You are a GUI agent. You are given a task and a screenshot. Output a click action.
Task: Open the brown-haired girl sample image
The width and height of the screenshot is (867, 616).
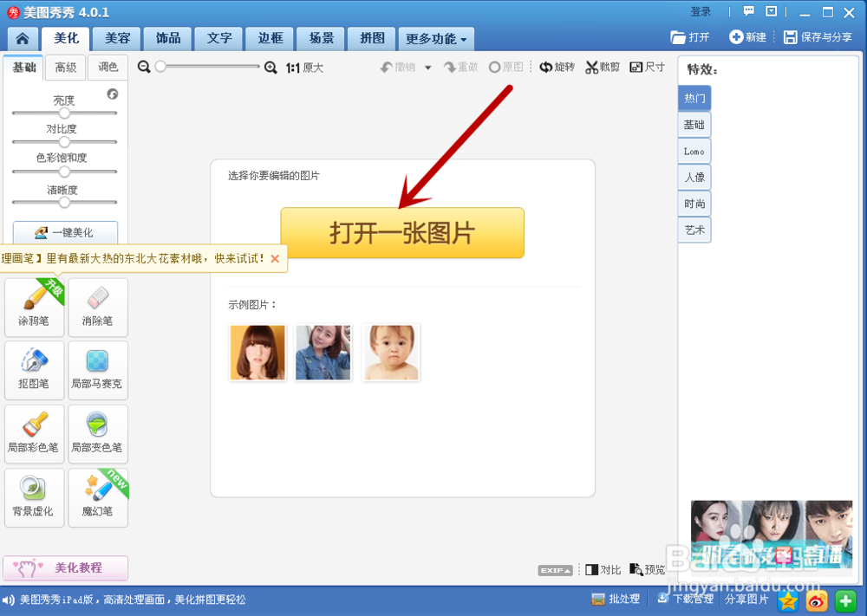coord(257,353)
